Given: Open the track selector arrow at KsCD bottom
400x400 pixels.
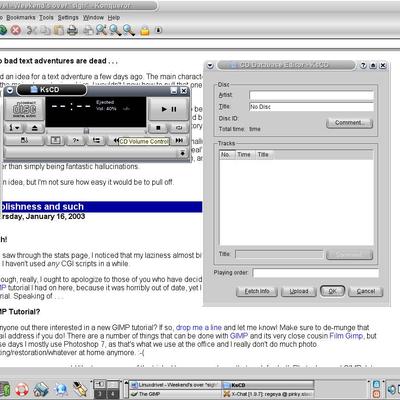Looking at the screenshot, I should 182,153.
